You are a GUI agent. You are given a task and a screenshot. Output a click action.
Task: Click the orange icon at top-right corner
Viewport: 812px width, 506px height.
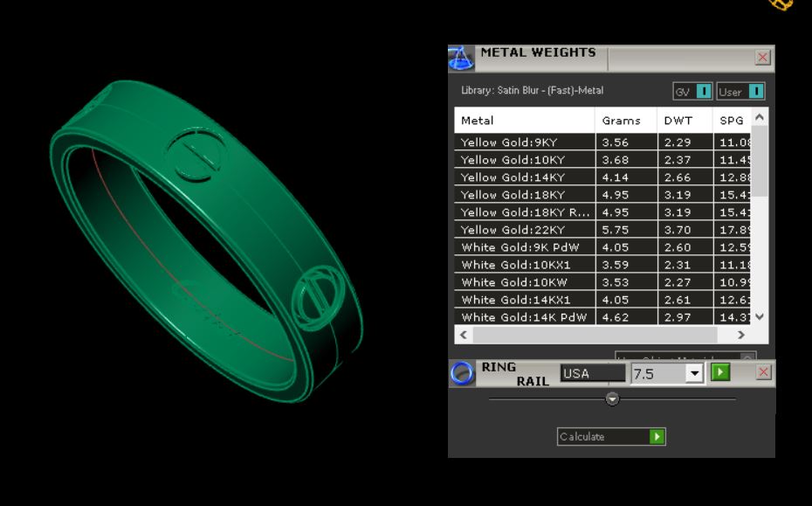(782, 4)
